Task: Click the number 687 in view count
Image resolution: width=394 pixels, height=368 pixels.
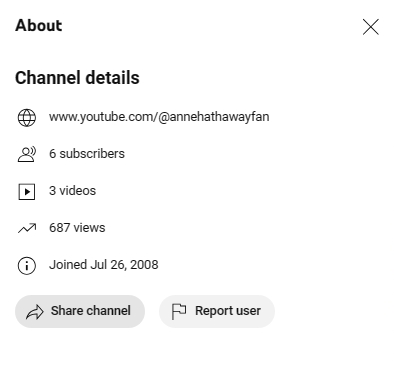Action: [60, 228]
